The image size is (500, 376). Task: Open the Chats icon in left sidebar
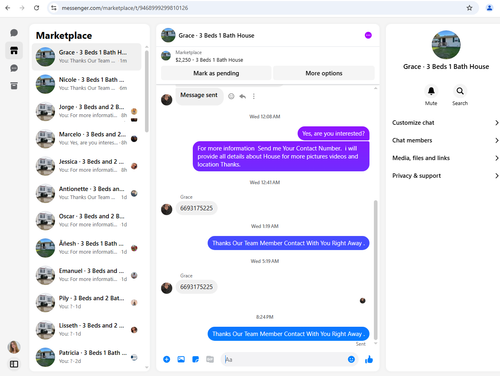[x=14, y=33]
